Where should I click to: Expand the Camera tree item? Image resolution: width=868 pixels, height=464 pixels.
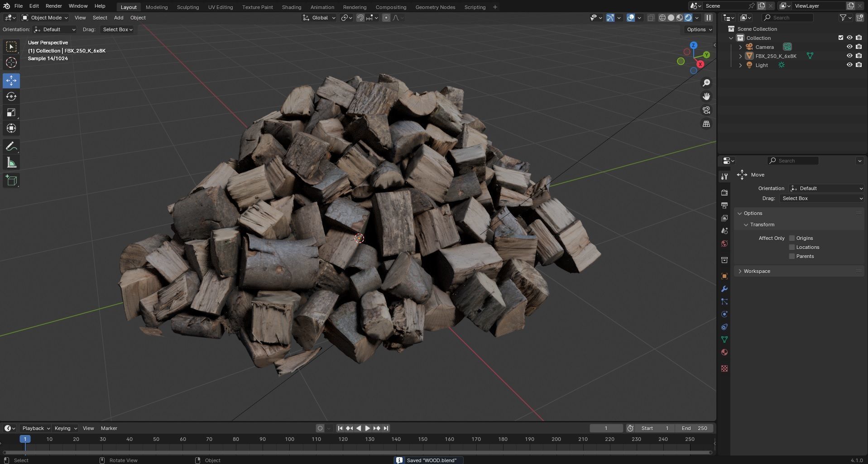click(x=740, y=47)
